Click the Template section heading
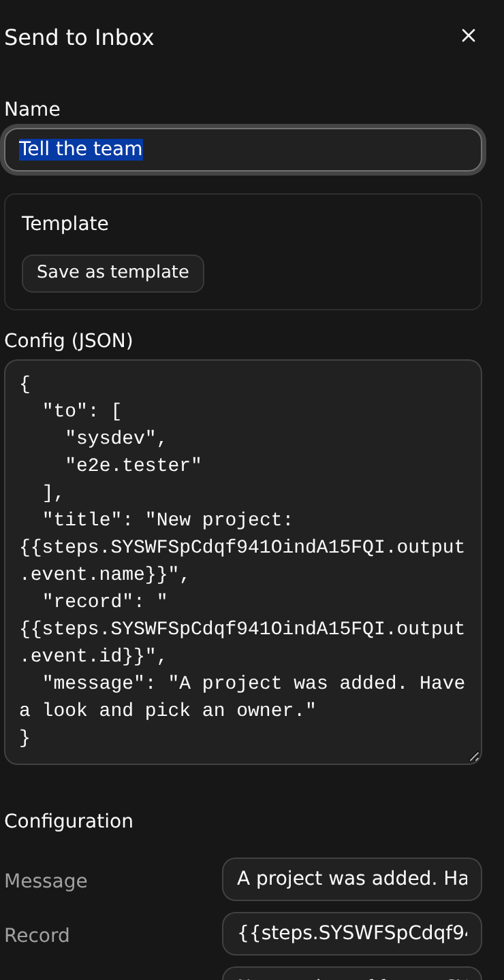This screenshot has height=980, width=504. (65, 224)
